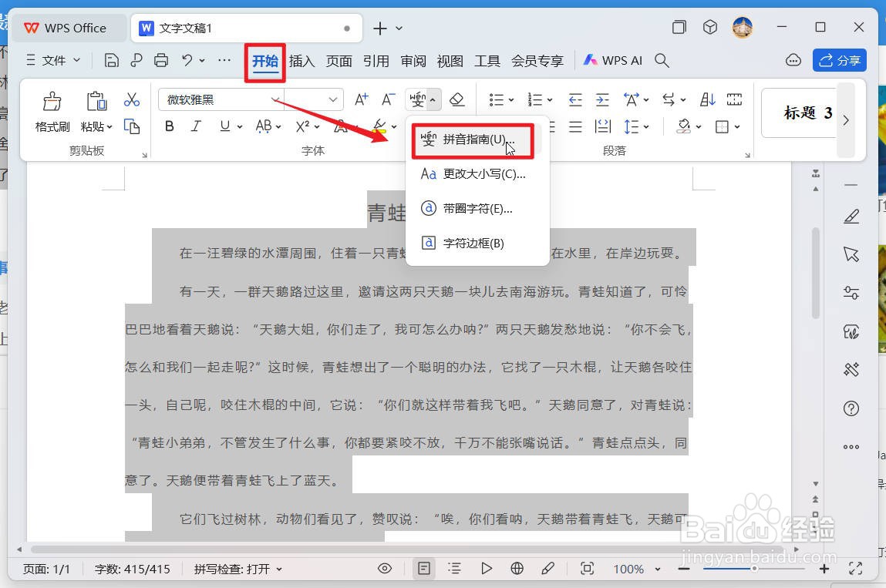
Task: Click the 字符边框 character border icon
Action: [x=428, y=242]
